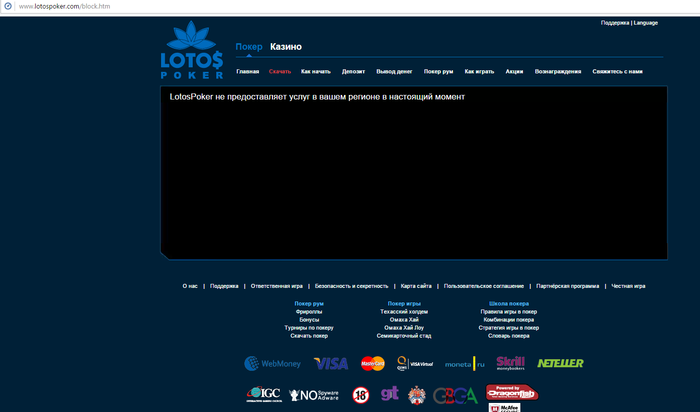This screenshot has width=700, height=412.
Task: Open the Акции menu item
Action: click(514, 71)
